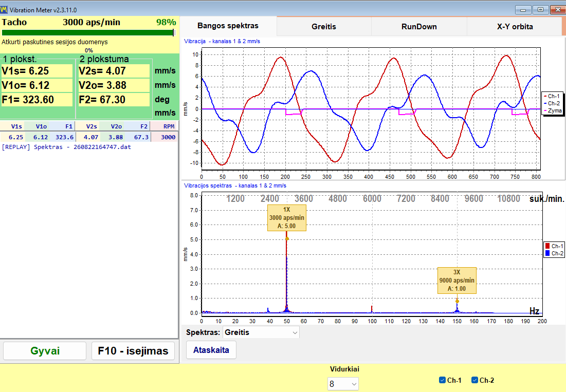Click the green Tacho progress bar

pyautogui.click(x=88, y=33)
